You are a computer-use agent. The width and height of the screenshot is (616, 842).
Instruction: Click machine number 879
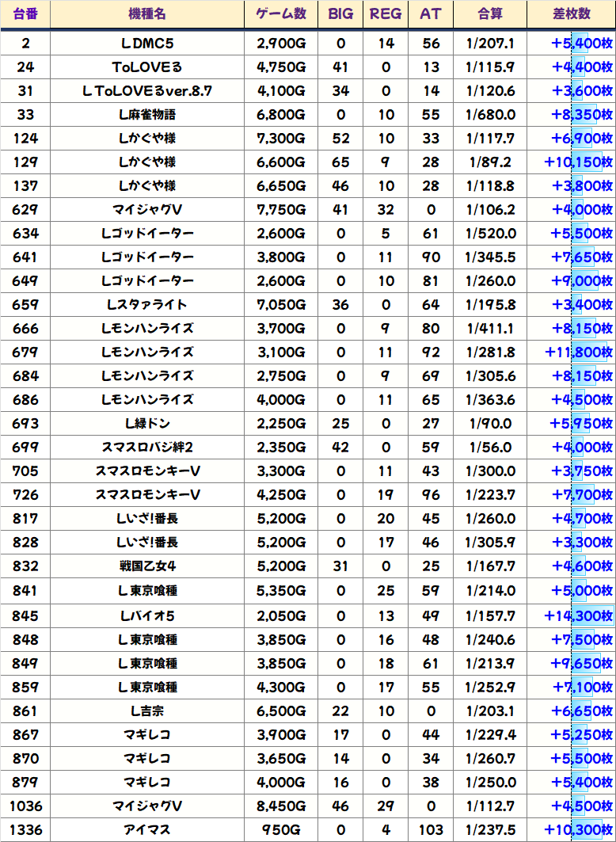25,783
